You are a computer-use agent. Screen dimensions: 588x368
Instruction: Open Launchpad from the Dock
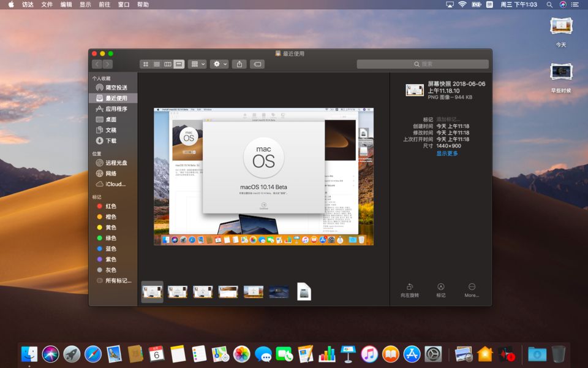72,354
